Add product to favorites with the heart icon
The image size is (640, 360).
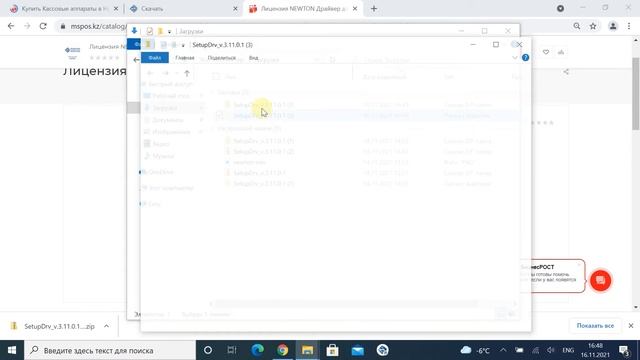pyautogui.click(x=546, y=52)
